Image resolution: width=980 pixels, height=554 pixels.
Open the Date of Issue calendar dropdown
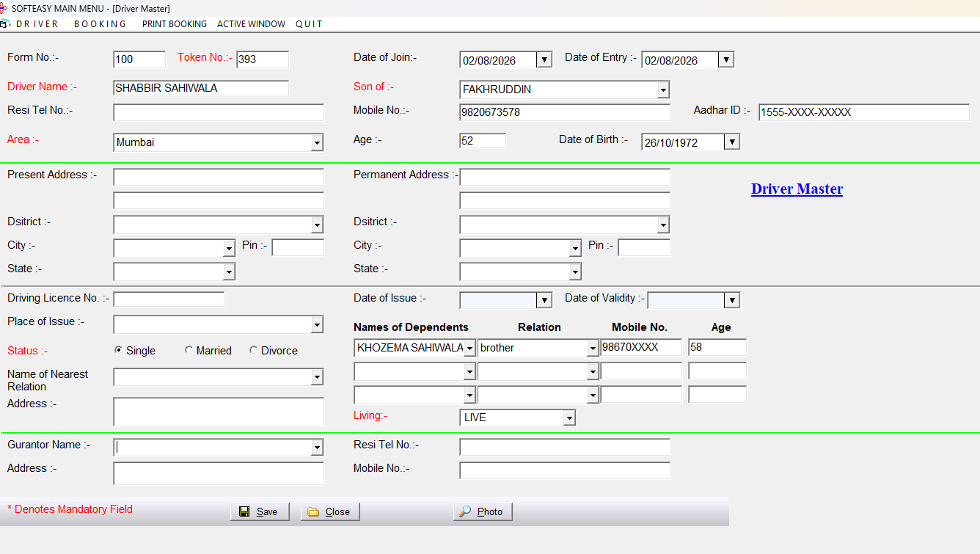point(544,301)
